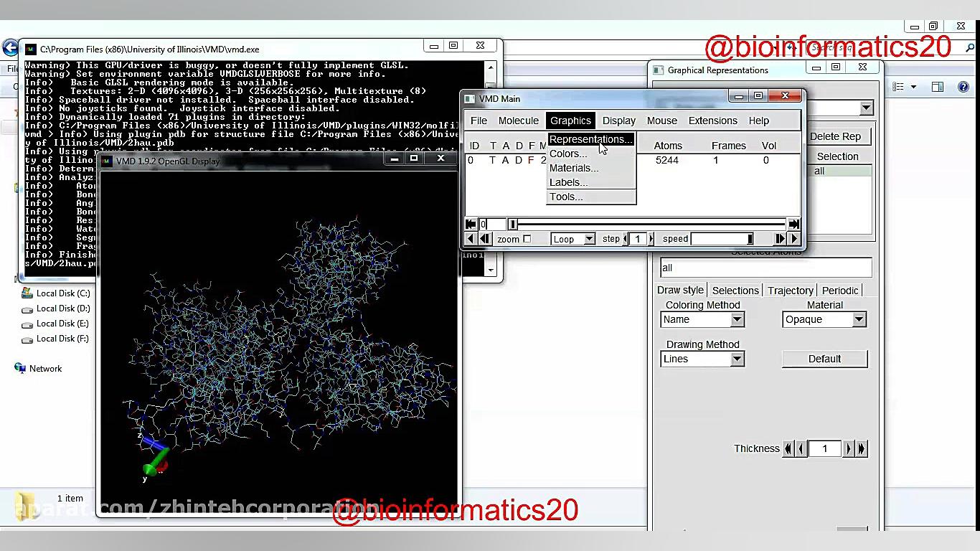The width and height of the screenshot is (980, 551).
Task: Open the Material dropdown
Action: point(824,320)
